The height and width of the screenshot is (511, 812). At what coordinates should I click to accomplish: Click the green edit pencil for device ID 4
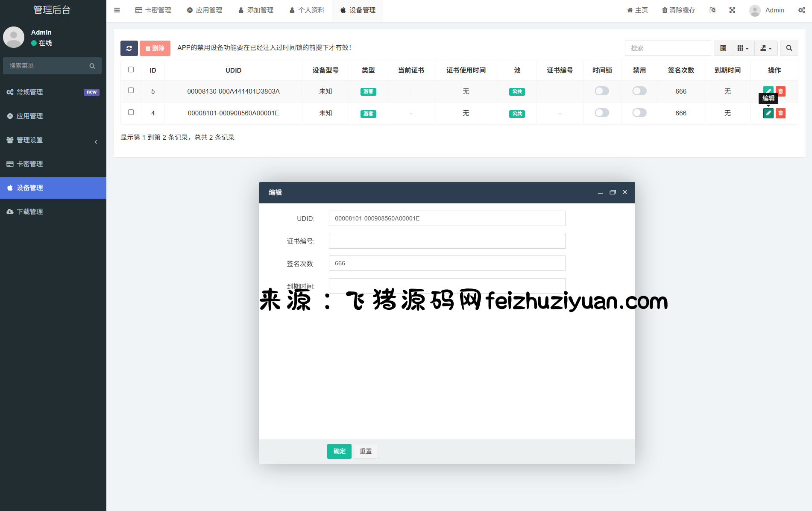[768, 113]
